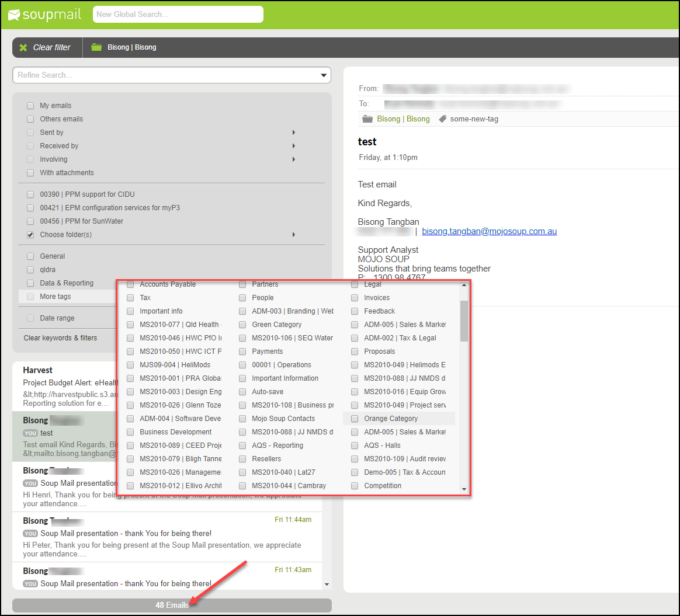Click scroll down arrow in tags popup

pos(464,489)
